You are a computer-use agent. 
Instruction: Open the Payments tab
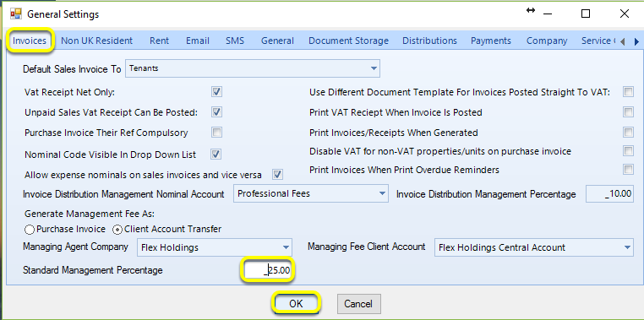point(491,41)
